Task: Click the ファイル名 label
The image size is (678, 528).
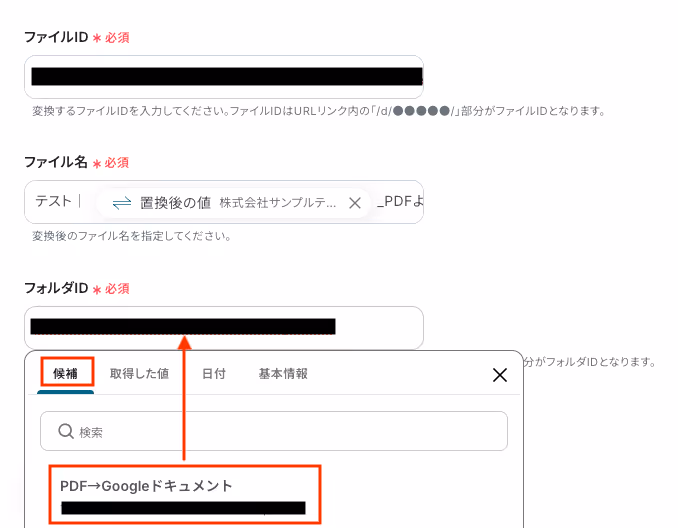Action: coord(56,162)
